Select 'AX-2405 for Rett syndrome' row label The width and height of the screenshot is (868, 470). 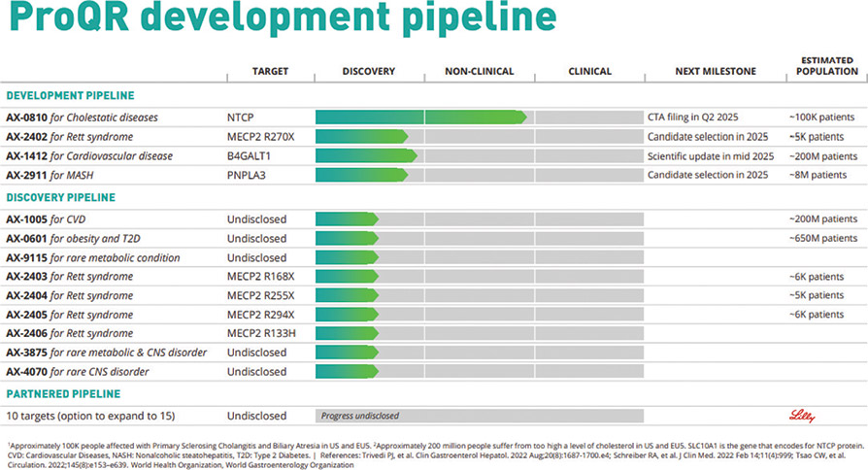point(70,315)
